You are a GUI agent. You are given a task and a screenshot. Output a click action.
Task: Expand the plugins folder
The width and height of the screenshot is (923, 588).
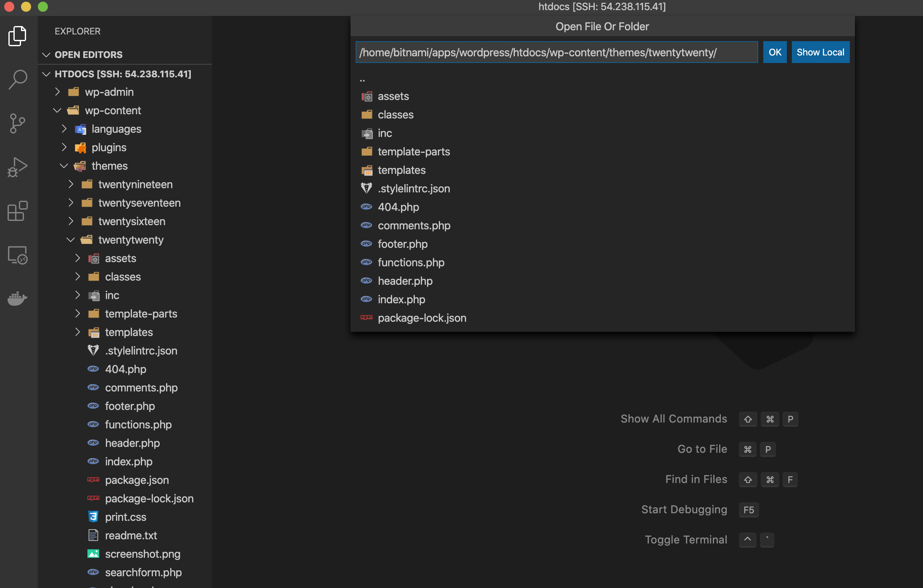pyautogui.click(x=64, y=147)
